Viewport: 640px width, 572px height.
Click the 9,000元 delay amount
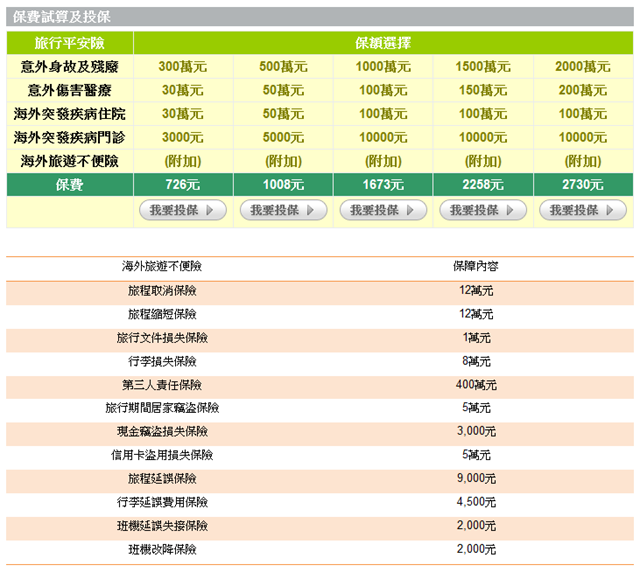coord(476,479)
